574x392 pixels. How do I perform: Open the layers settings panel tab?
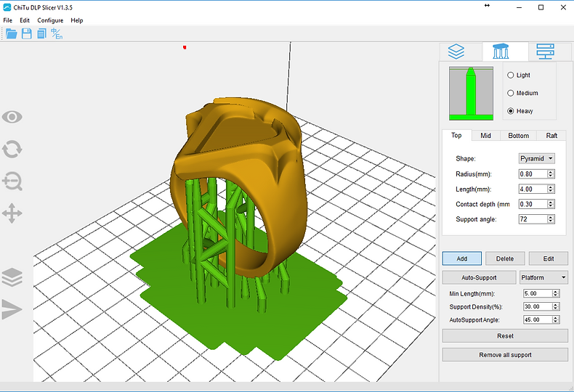click(456, 52)
